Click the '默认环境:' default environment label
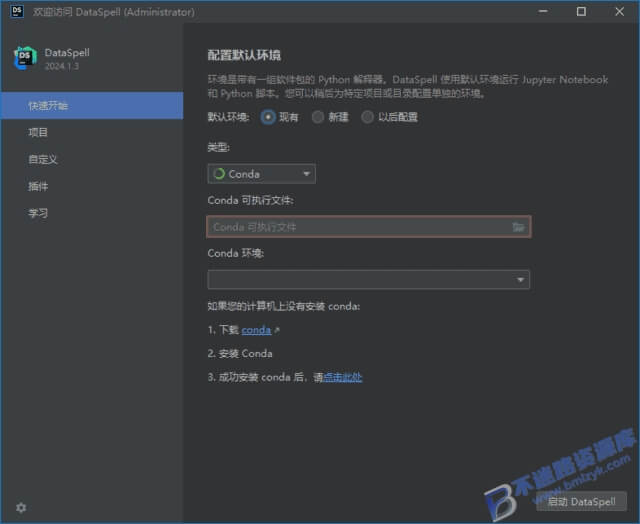 tap(228, 117)
